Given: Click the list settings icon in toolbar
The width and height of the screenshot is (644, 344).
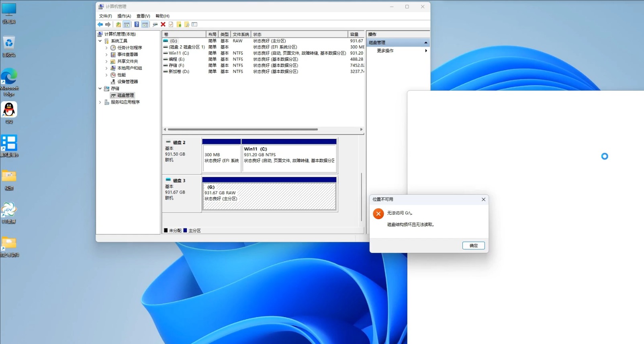Looking at the screenshot, I should point(194,24).
